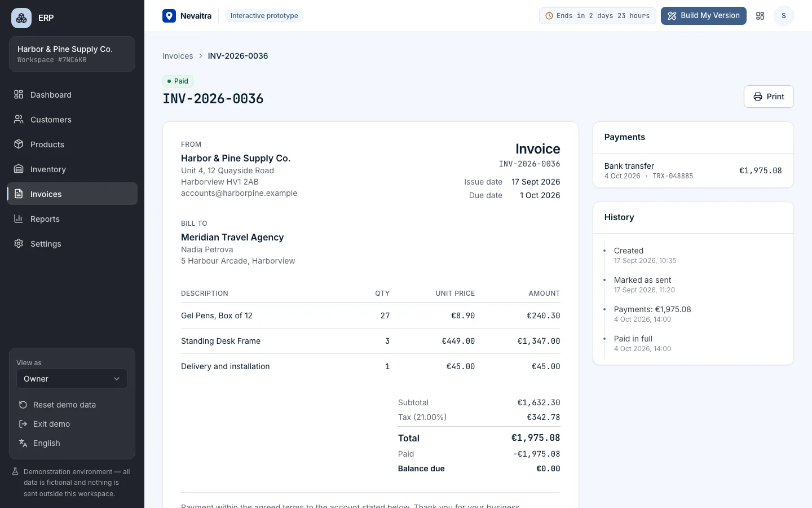812x508 pixels.
Task: Open the View as Owner dropdown
Action: (72, 379)
